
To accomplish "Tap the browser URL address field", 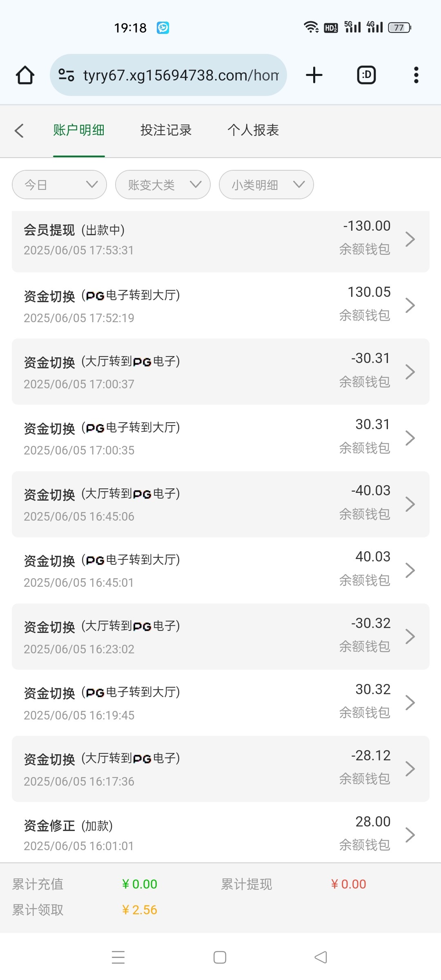I will (180, 75).
